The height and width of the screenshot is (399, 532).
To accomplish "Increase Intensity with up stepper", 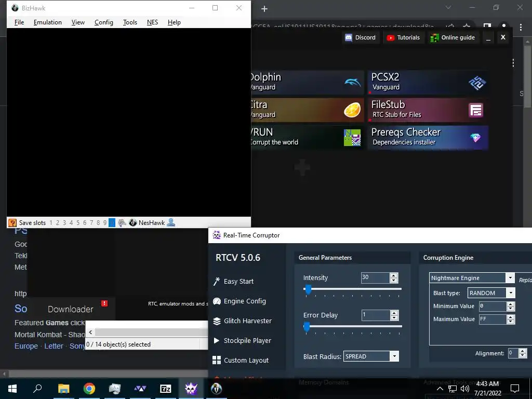I will (x=394, y=275).
